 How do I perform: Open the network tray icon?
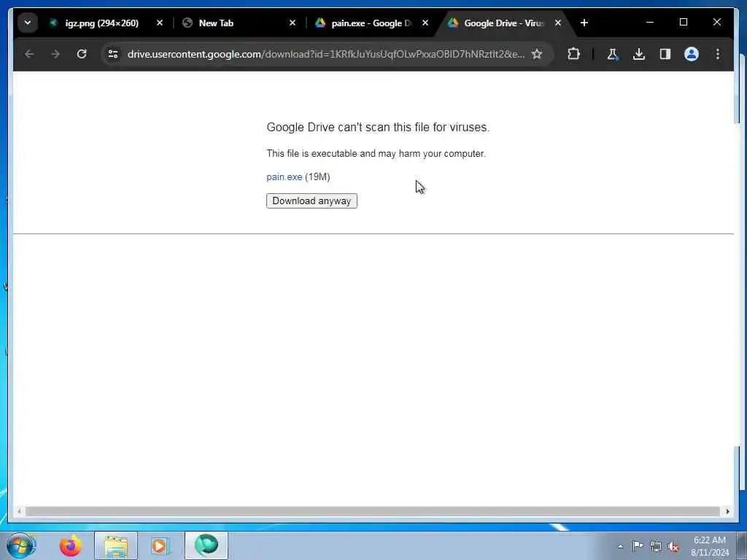pos(656,546)
